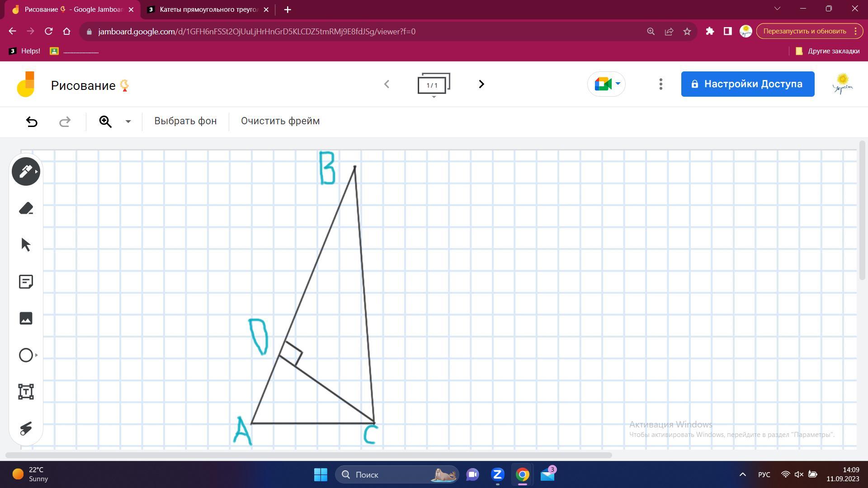Choose the Select arrow tool

pos(26,245)
